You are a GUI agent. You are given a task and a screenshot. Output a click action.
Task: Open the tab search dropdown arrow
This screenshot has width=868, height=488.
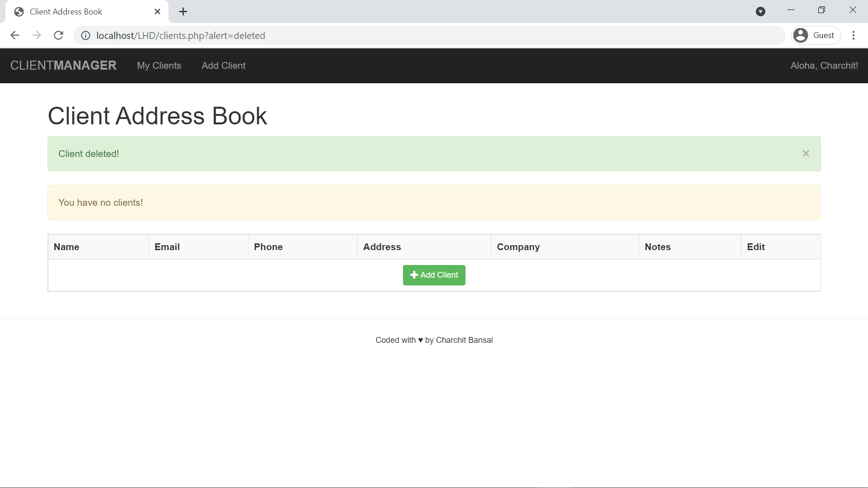pos(760,12)
